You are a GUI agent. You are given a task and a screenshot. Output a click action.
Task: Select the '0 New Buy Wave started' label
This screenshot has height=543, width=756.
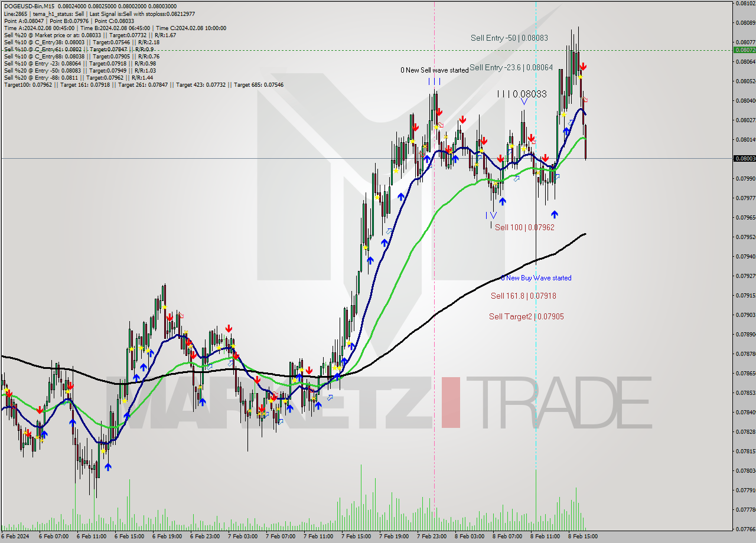pos(536,278)
